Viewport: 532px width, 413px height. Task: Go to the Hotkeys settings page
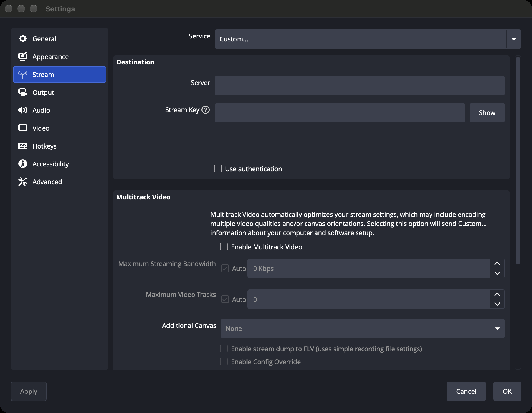point(60,146)
